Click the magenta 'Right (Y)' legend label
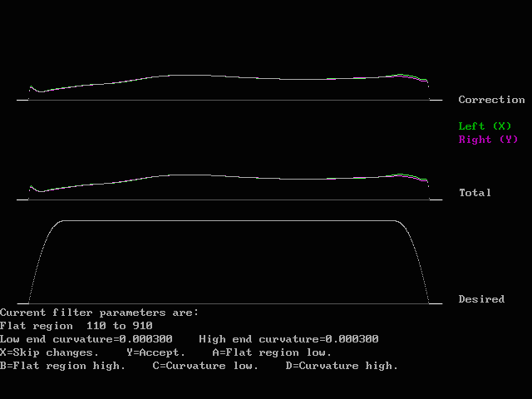 click(x=488, y=140)
